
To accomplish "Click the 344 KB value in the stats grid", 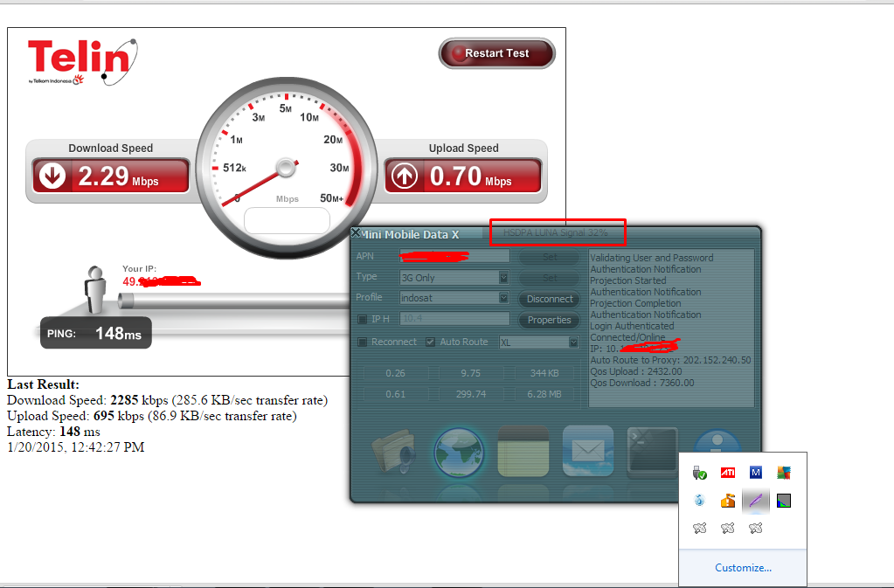I will click(x=544, y=373).
